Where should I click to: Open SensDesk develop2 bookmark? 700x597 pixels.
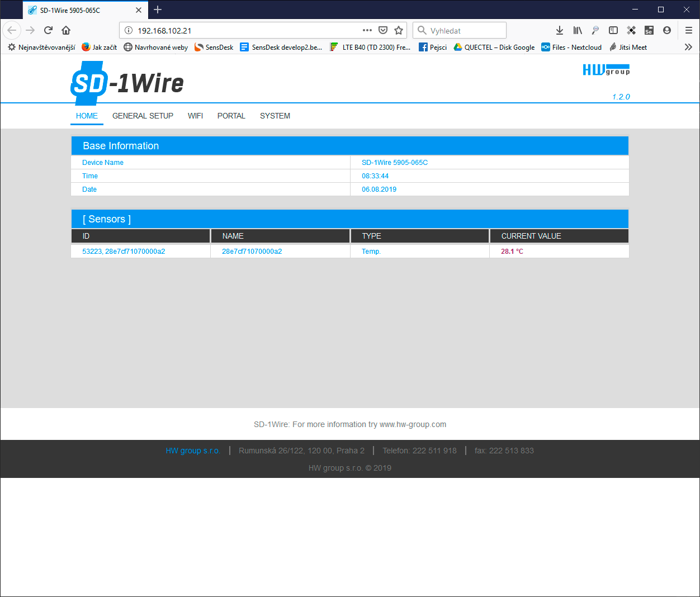pyautogui.click(x=281, y=47)
